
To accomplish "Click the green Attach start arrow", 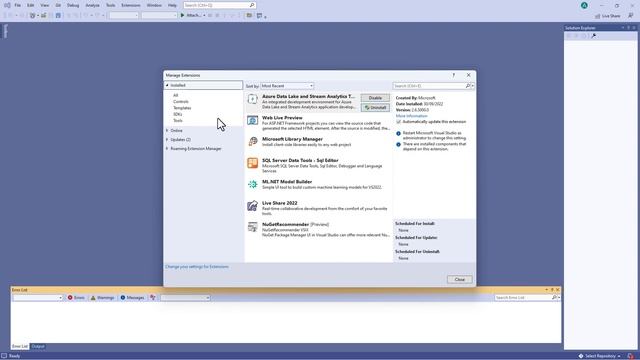I will coord(182,16).
